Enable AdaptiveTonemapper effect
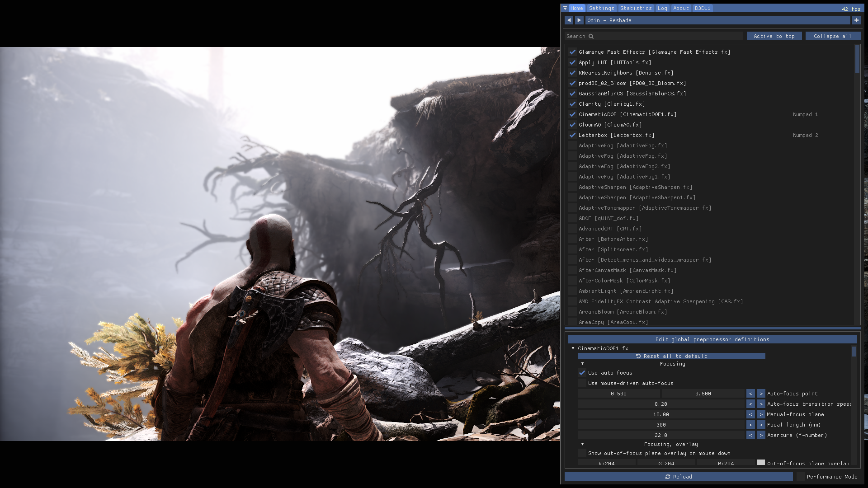 pos(572,208)
